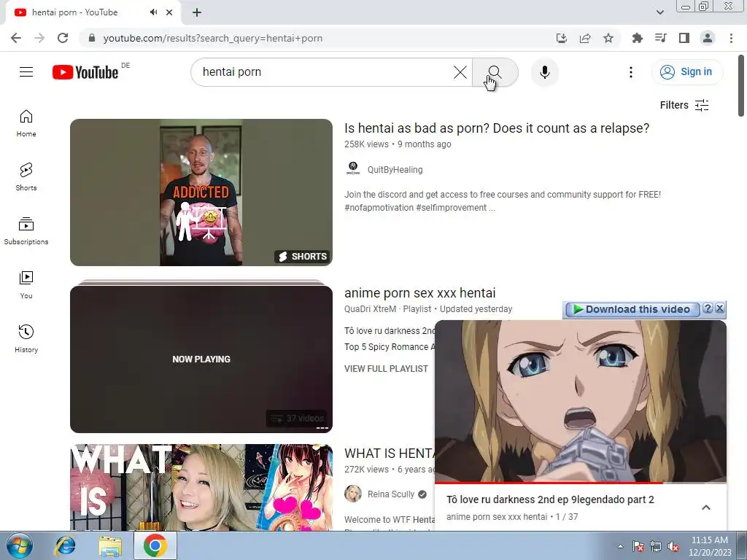Open Chrome extensions puzzle icon
This screenshot has width=747, height=560.
(638, 38)
